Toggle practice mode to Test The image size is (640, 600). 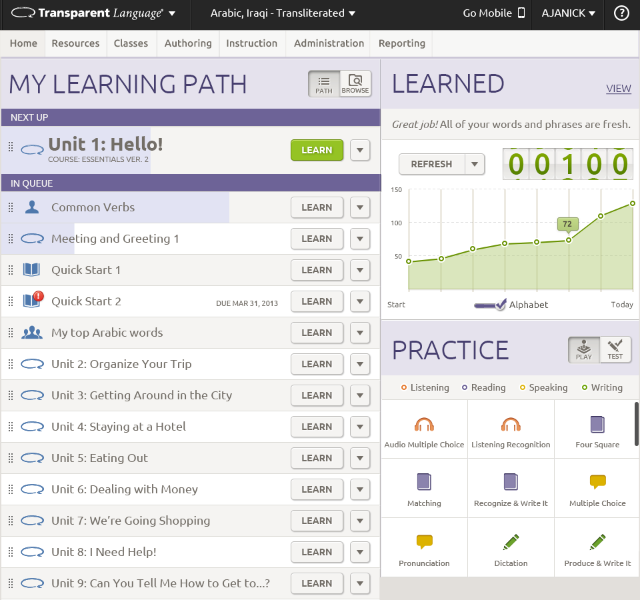(x=616, y=350)
